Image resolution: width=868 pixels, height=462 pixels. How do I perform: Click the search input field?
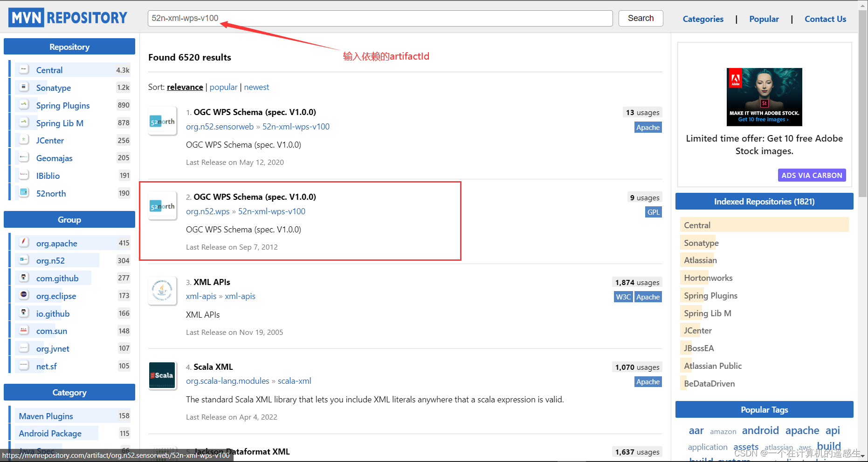point(380,18)
